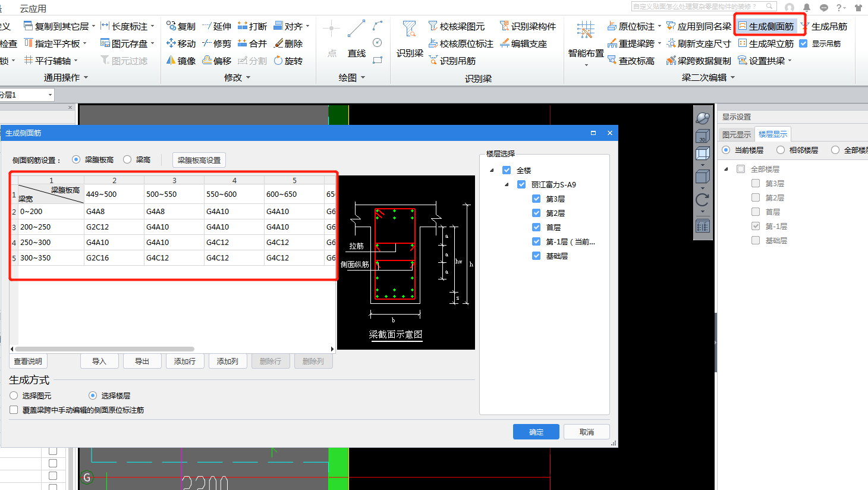Uncheck 全楼 in floor selection
868x490 pixels.
click(x=507, y=170)
